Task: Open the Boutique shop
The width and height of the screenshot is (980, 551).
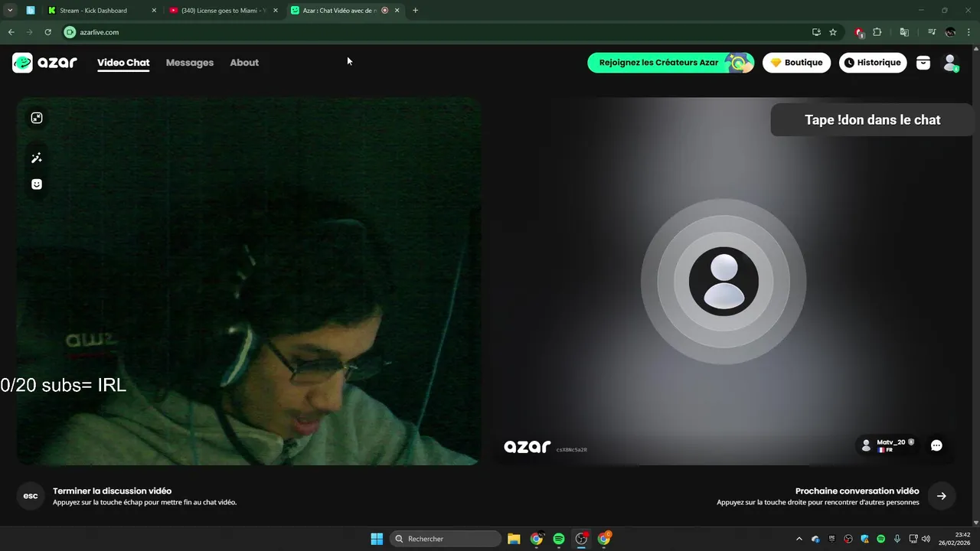Action: tap(796, 63)
